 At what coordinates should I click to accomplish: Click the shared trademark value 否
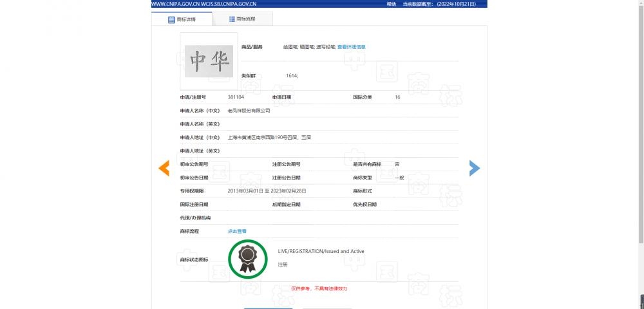397,164
